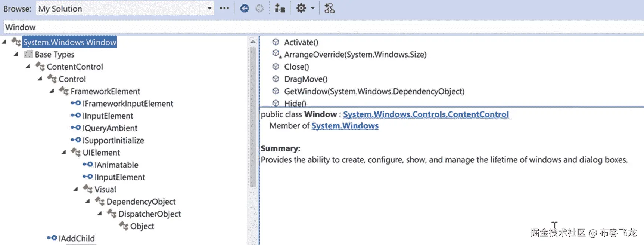Select FrameworkElement in the tree
This screenshot has height=245, width=644.
105,91
